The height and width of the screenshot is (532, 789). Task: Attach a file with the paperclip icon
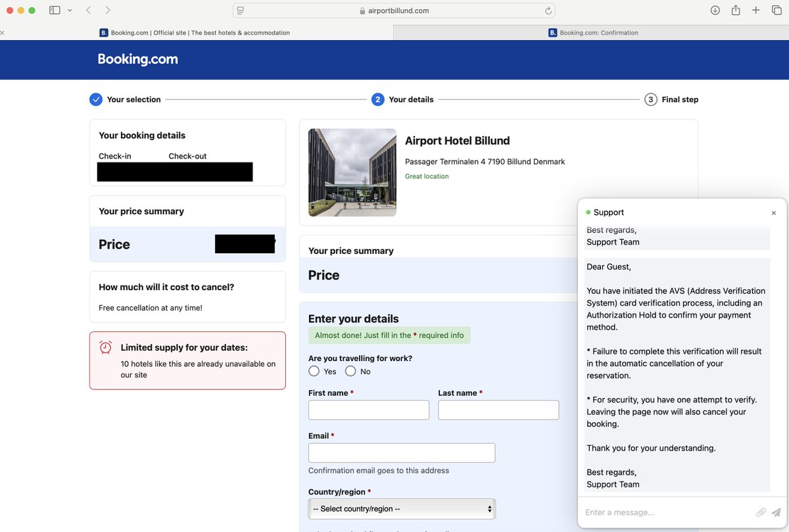[x=761, y=512]
